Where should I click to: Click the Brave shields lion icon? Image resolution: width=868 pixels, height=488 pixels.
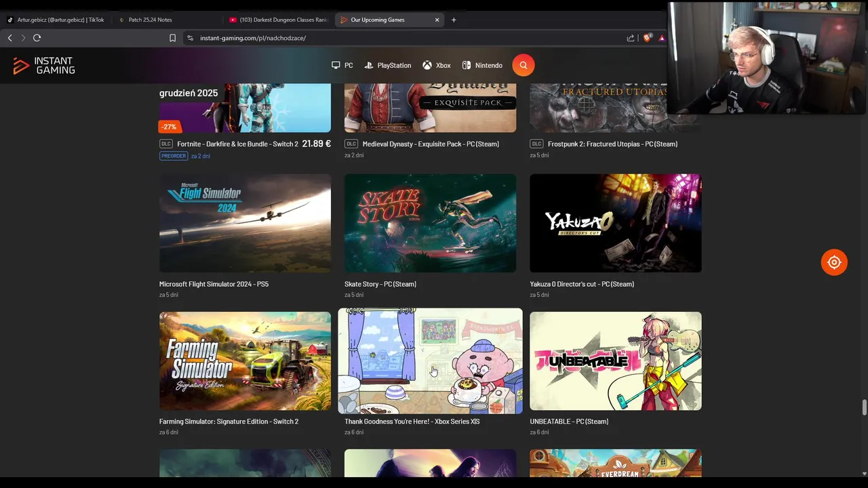pyautogui.click(x=646, y=38)
